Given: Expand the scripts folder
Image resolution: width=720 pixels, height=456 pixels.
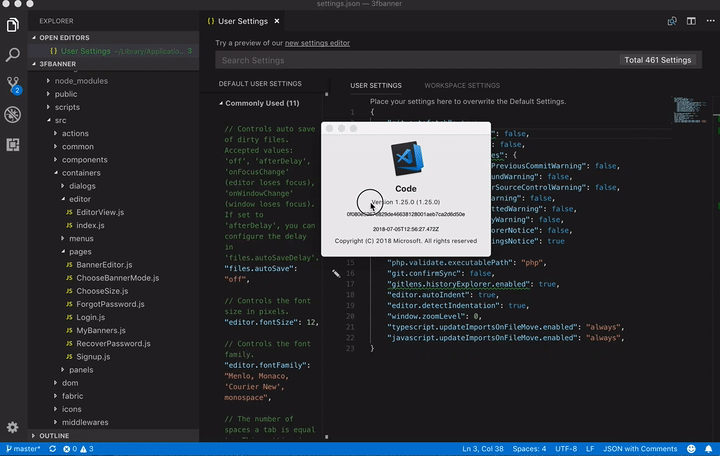Looking at the screenshot, I should pos(48,107).
